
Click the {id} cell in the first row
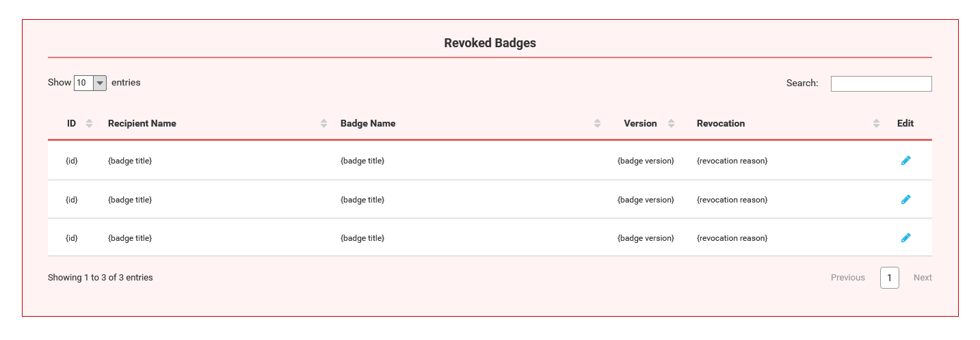pos(72,161)
